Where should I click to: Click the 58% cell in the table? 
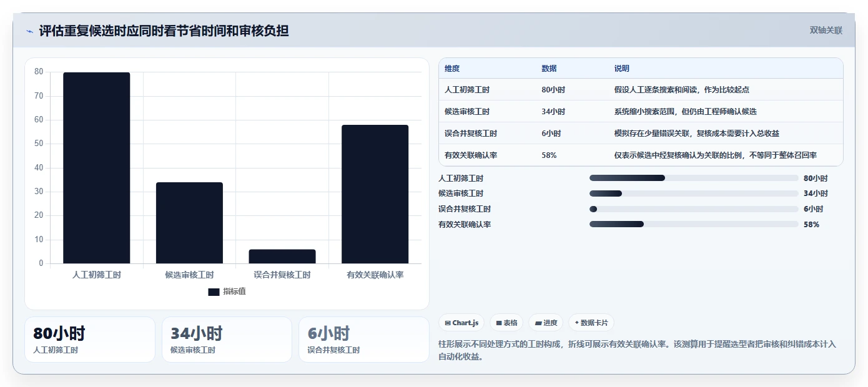549,155
